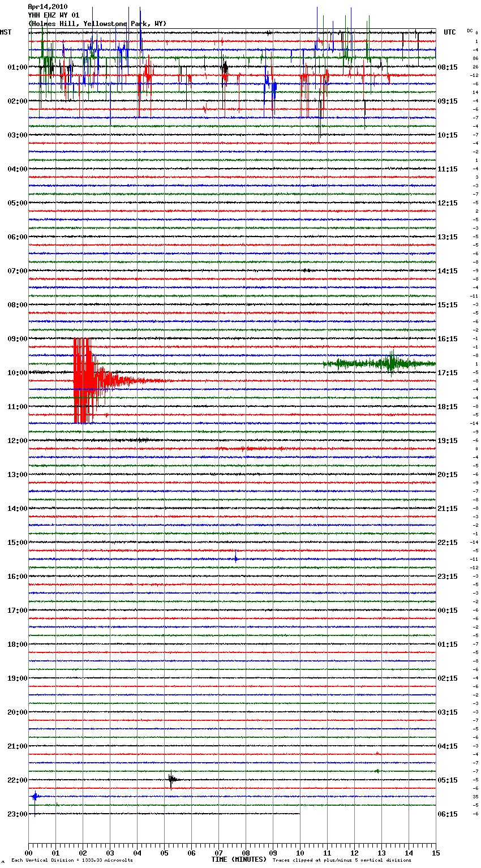The width and height of the screenshot is (481, 868).
Task: Click the 16:15 UTC time label
Action: [x=448, y=339]
